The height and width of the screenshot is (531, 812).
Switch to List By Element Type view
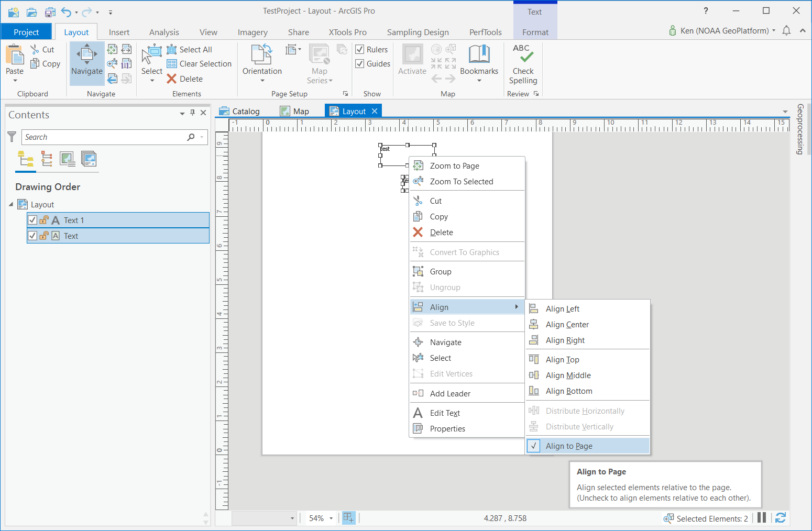coord(47,159)
